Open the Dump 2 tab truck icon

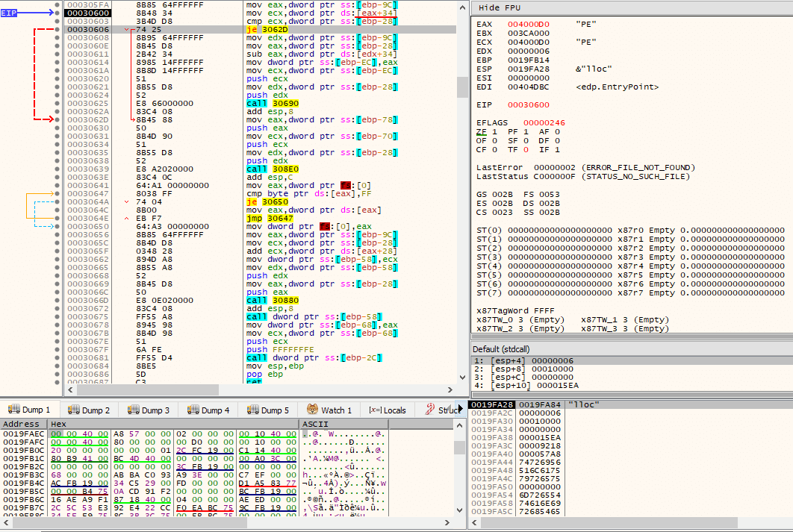tap(73, 409)
